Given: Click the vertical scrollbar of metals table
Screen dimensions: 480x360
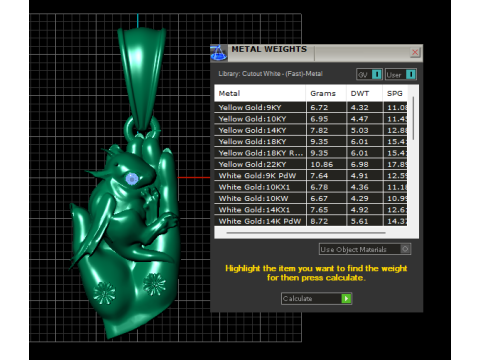Looking at the screenshot, I should [x=413, y=118].
